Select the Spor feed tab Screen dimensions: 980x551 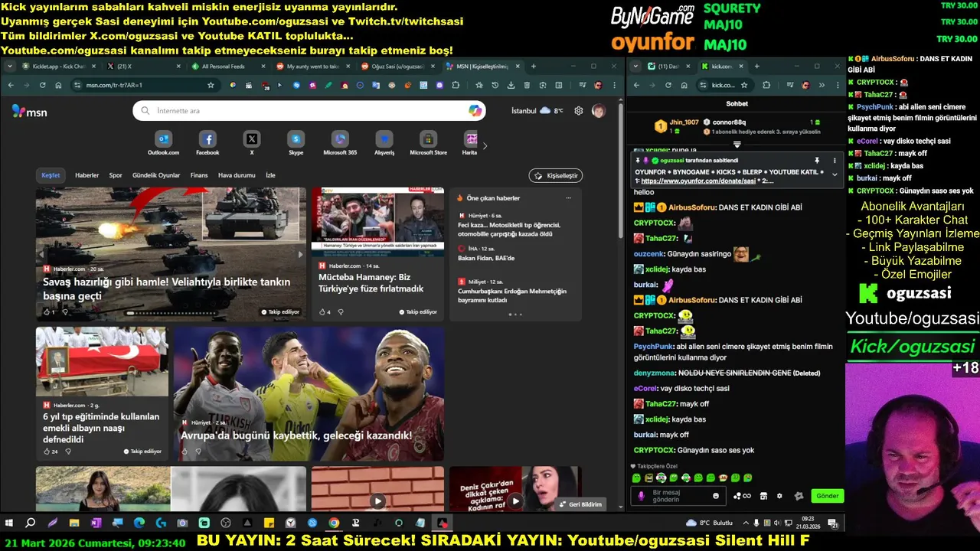click(x=116, y=175)
